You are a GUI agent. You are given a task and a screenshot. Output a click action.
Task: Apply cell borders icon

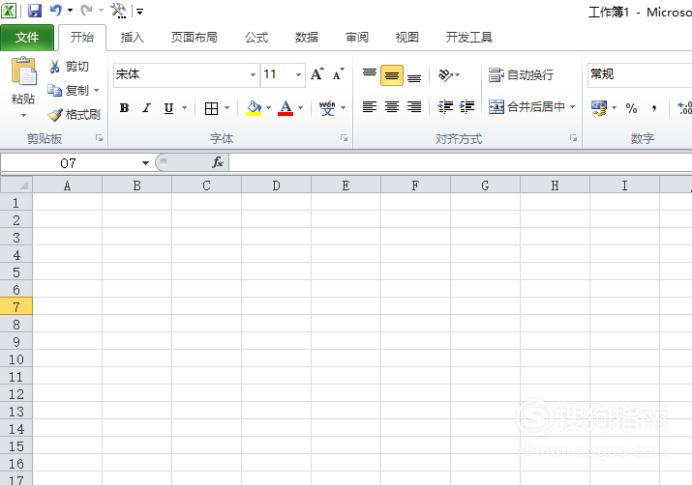211,108
